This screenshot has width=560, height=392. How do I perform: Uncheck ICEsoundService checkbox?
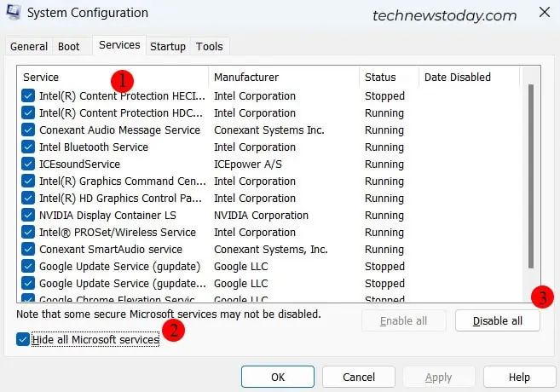(x=28, y=164)
